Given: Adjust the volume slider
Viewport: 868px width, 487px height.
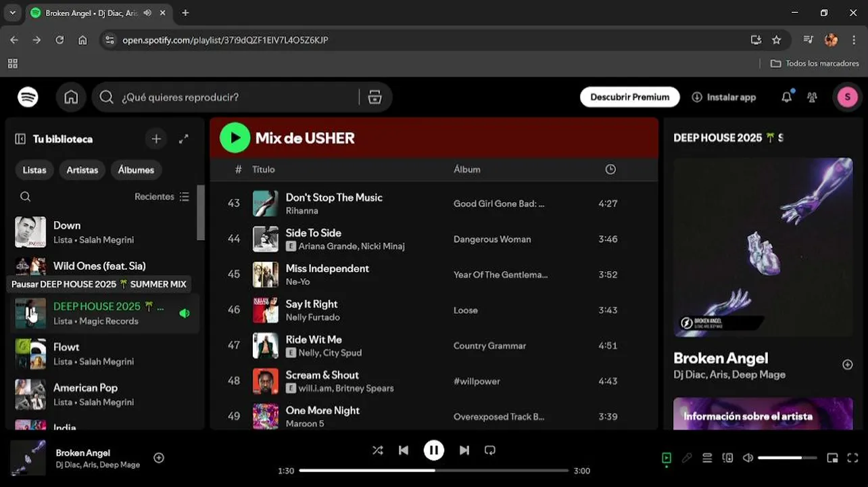Looking at the screenshot, I should (x=788, y=458).
